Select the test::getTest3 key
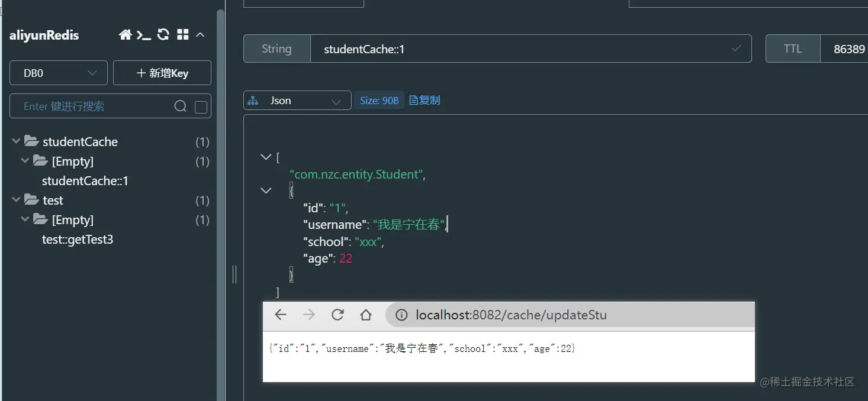Screen dimensions: 868x401 pos(78,240)
